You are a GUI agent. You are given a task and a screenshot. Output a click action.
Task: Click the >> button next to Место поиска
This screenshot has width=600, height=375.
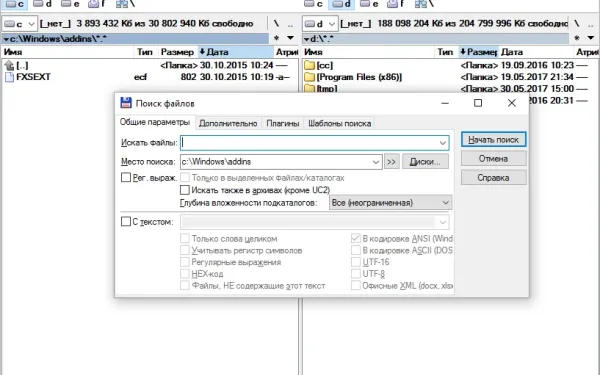tap(391, 162)
